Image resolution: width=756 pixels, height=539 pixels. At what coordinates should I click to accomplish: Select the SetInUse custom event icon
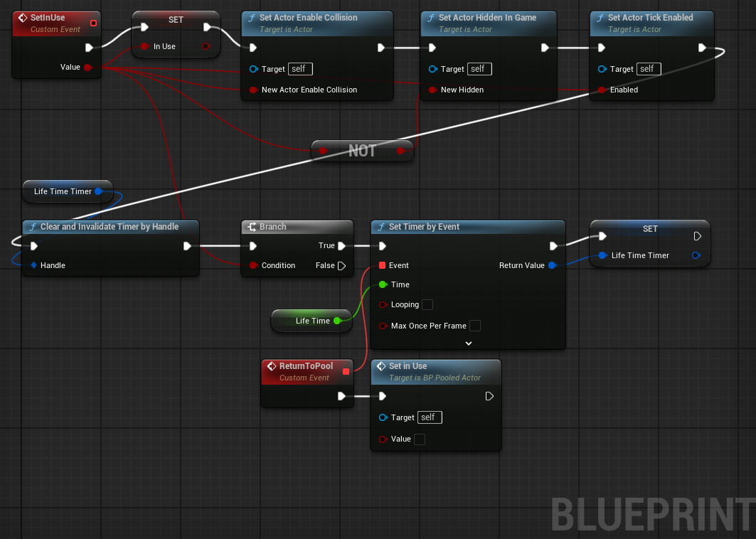23,18
